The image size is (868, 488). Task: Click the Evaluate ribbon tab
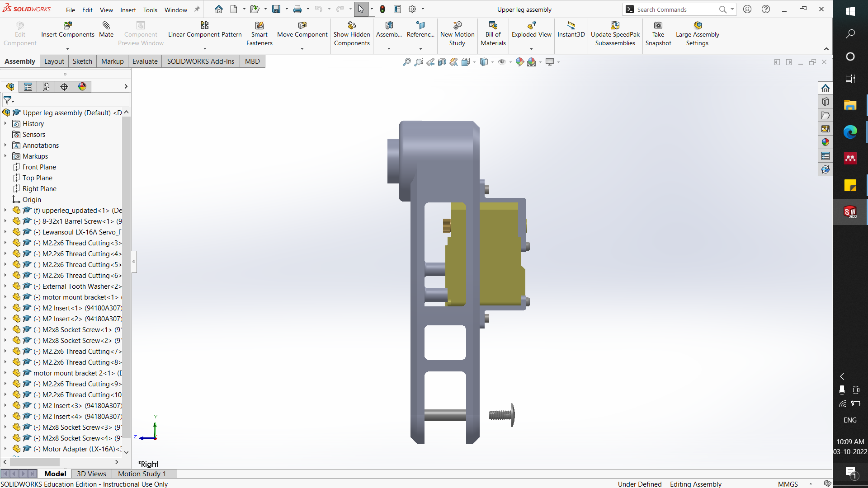(x=145, y=61)
